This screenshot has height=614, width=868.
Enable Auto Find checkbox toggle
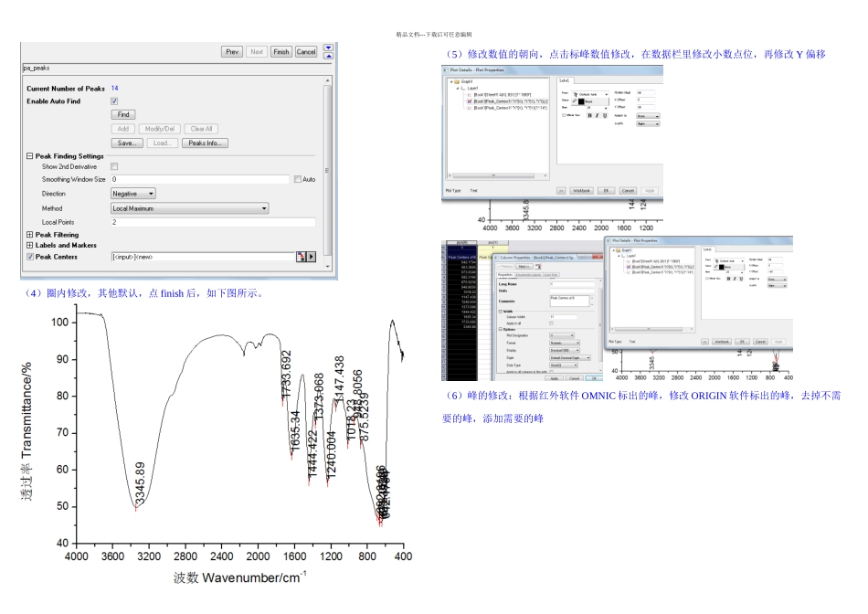(114, 101)
